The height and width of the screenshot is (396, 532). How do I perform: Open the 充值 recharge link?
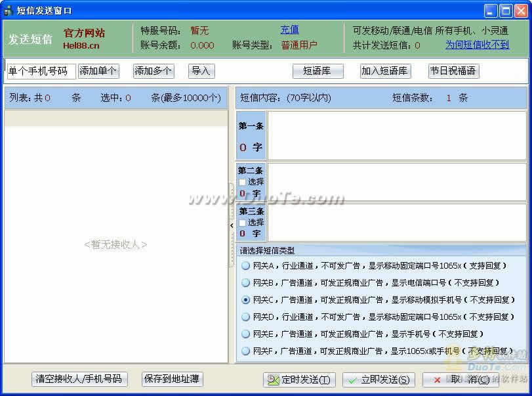(x=289, y=30)
